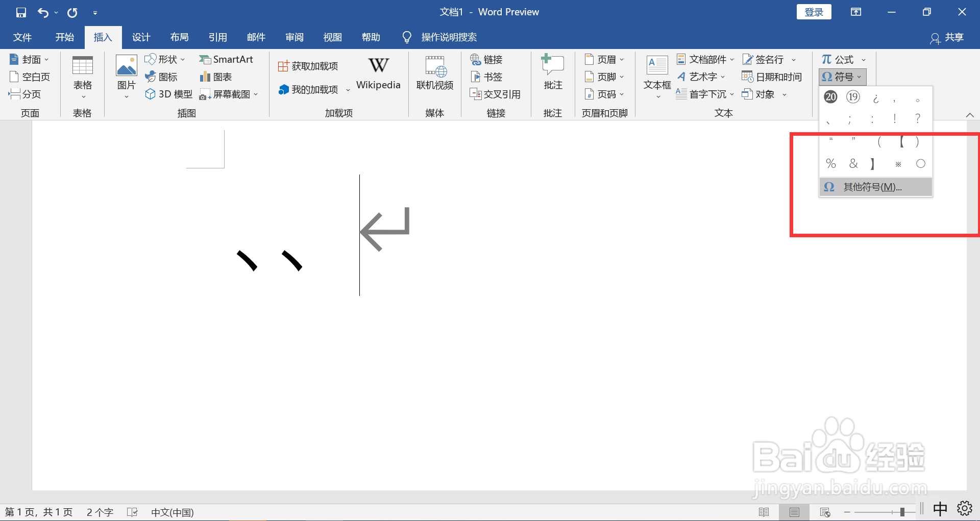The width and height of the screenshot is (980, 521).
Task: Click the 登录 sign-in button
Action: click(x=814, y=11)
